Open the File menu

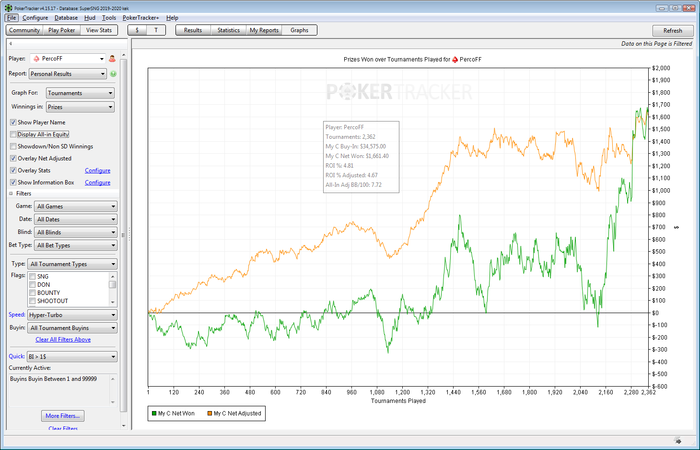(x=12, y=18)
